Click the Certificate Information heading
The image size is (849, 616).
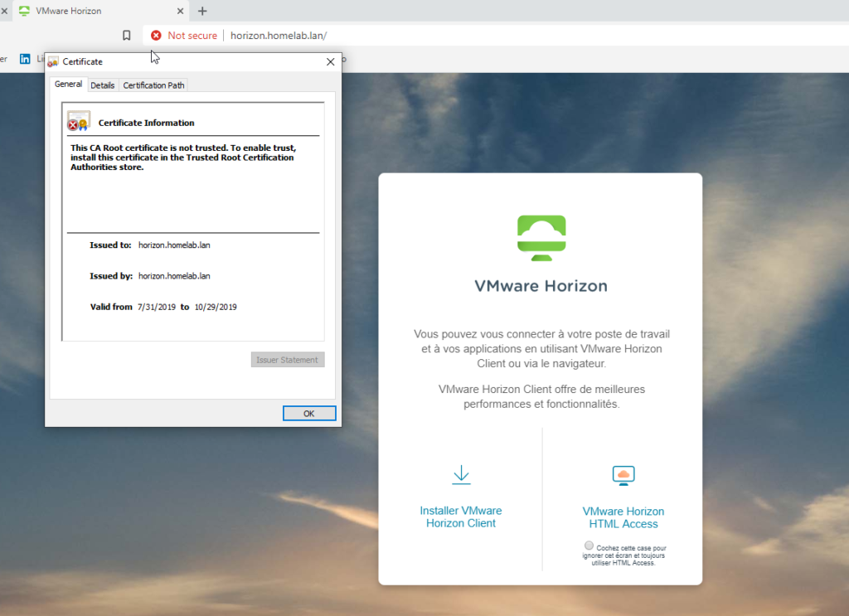click(146, 123)
